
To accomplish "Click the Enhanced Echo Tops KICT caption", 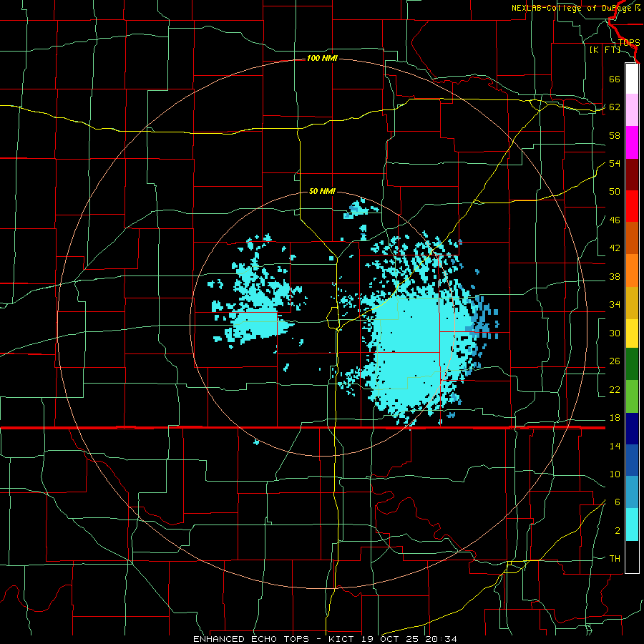I will [325, 639].
